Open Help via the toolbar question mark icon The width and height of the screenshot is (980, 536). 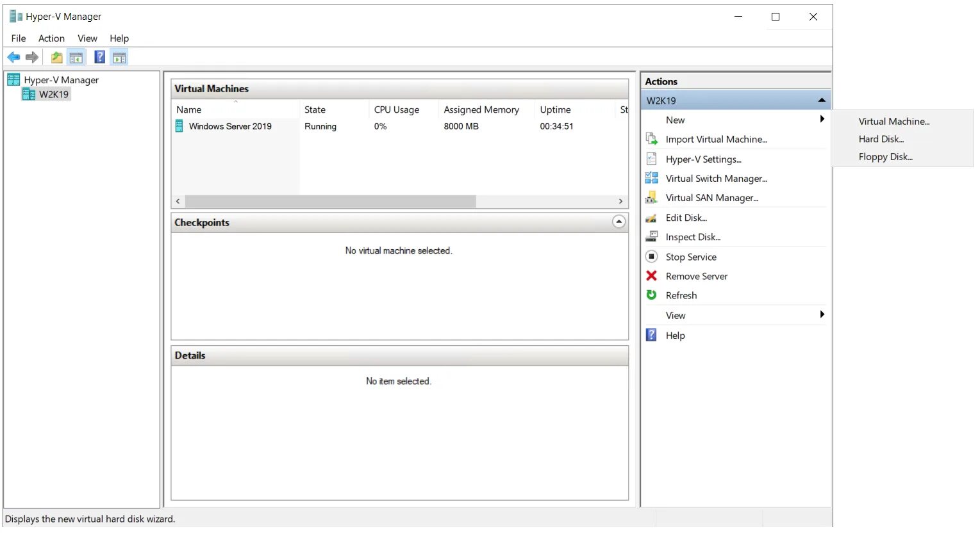tap(100, 57)
